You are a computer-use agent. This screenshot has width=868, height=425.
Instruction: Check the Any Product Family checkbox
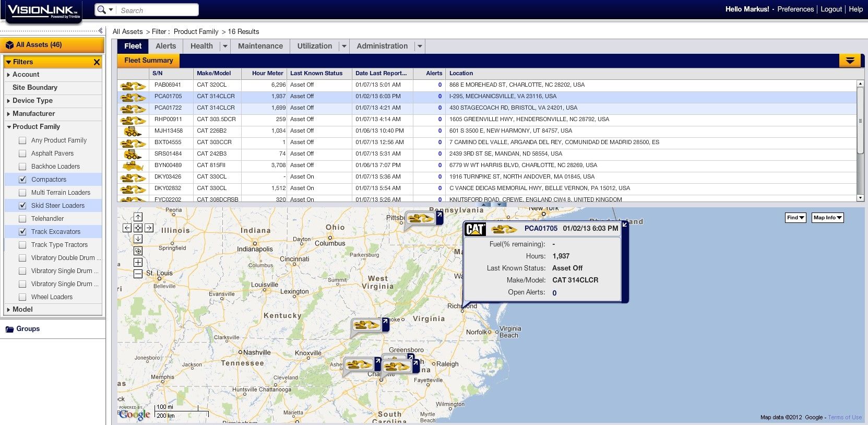point(22,140)
